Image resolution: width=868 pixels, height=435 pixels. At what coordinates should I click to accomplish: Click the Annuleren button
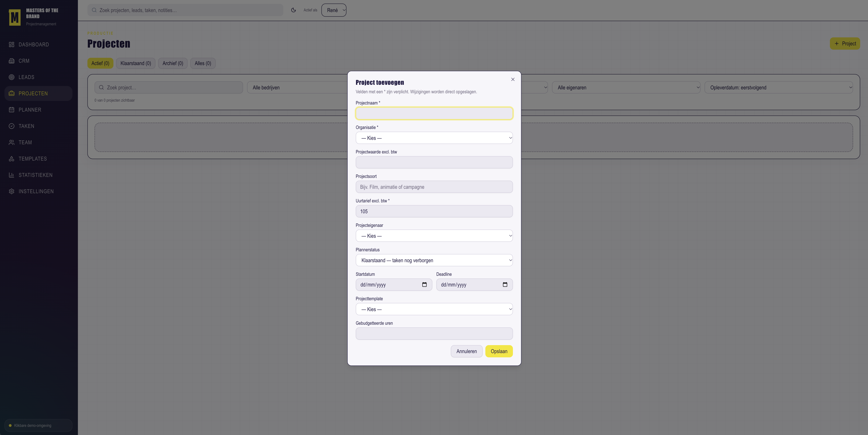coord(466,352)
